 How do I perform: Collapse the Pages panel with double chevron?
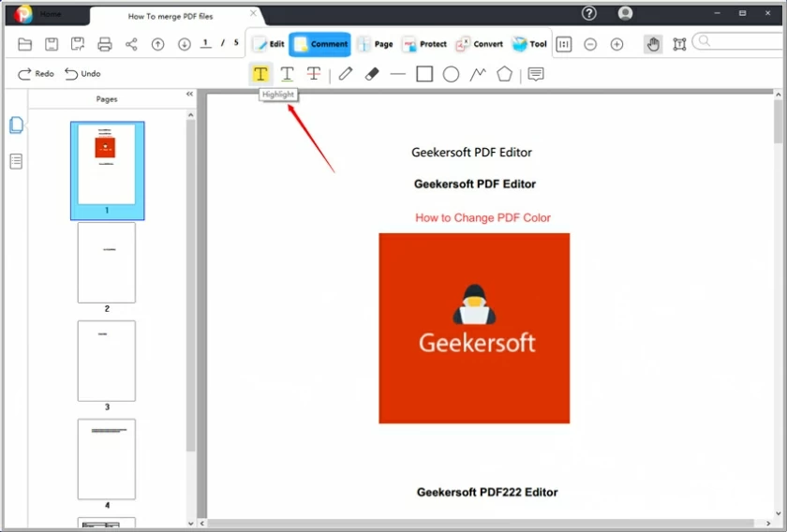[x=189, y=95]
